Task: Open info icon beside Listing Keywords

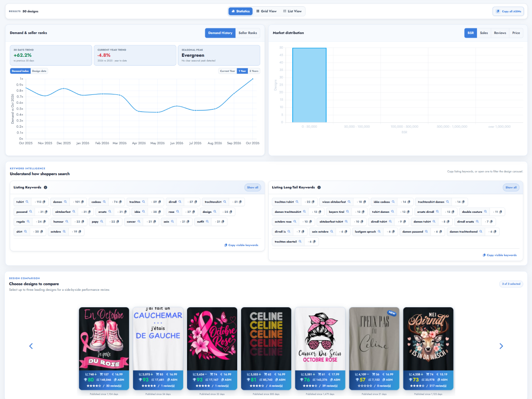Action: tap(46, 188)
